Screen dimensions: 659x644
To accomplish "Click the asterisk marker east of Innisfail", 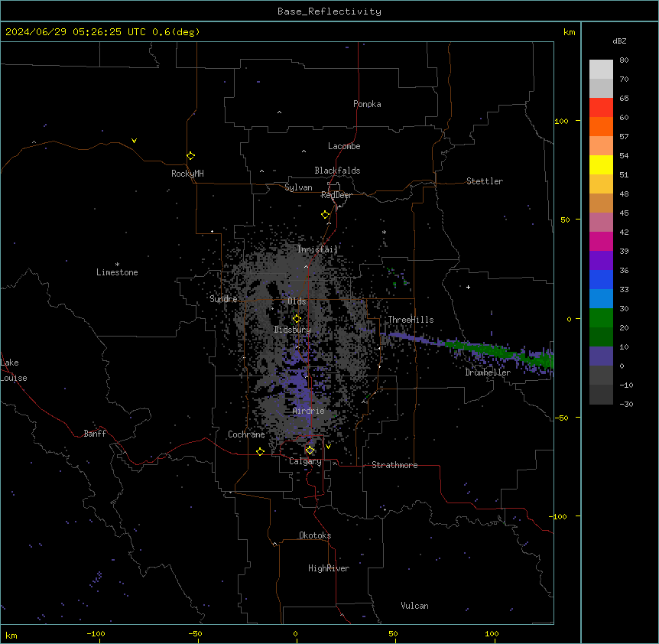I will pos(384,233).
